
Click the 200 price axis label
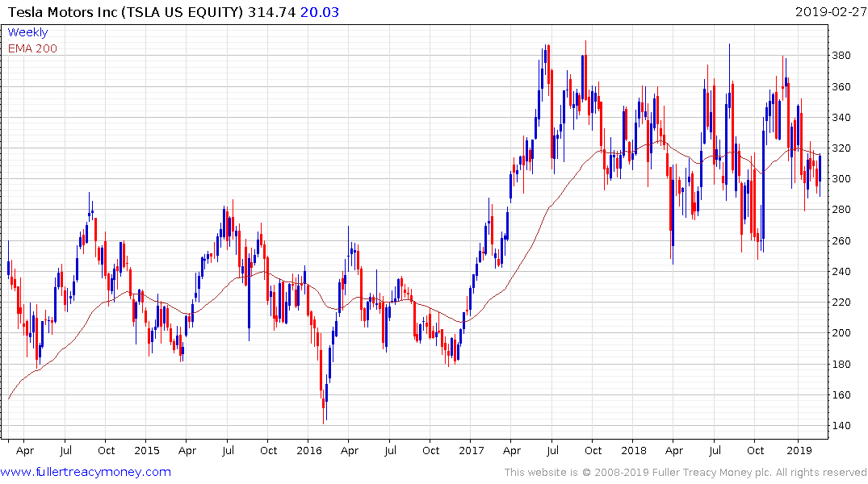click(841, 332)
